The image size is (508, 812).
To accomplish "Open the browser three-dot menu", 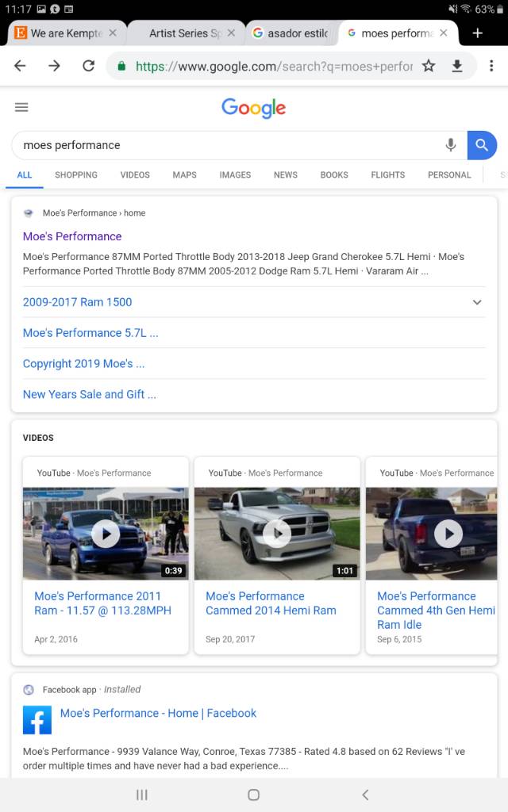I will click(491, 66).
